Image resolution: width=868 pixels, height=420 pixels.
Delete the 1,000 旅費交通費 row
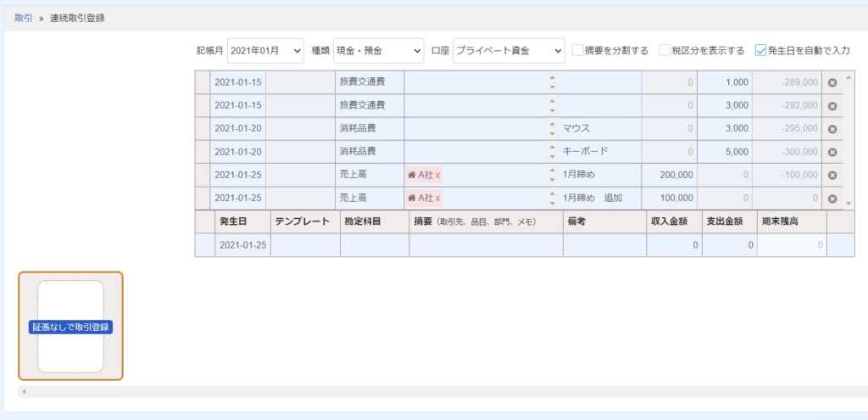(x=832, y=82)
